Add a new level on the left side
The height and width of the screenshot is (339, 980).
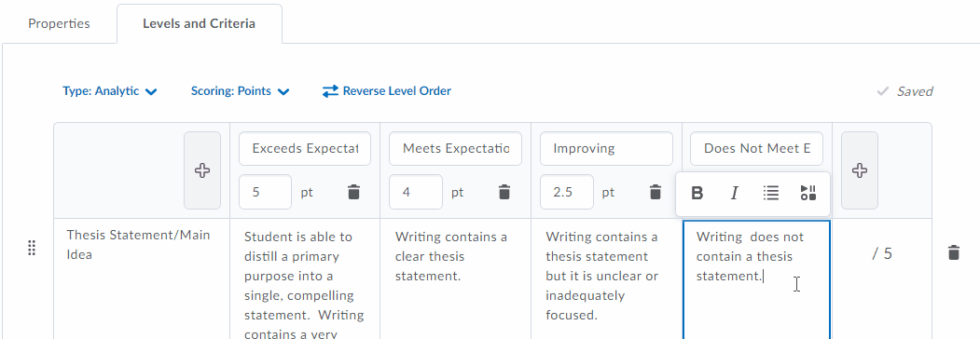click(x=202, y=170)
